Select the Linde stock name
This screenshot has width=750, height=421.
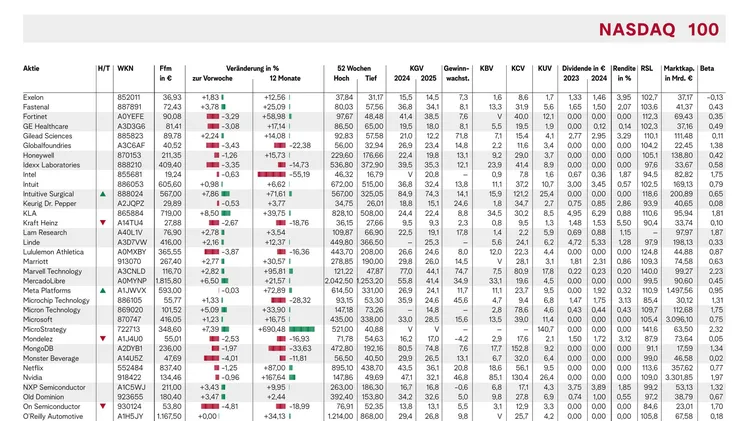[31, 242]
